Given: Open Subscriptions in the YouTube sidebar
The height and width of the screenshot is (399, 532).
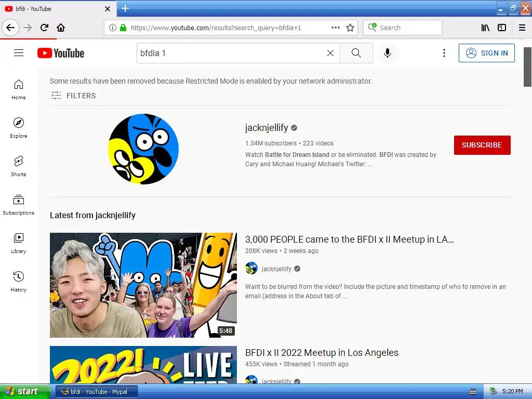Looking at the screenshot, I should 18,205.
